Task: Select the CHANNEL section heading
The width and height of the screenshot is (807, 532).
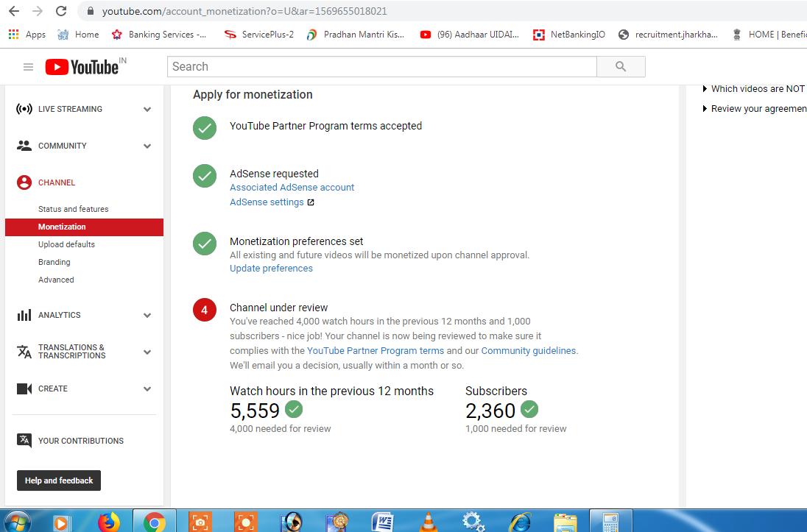Action: coord(57,182)
